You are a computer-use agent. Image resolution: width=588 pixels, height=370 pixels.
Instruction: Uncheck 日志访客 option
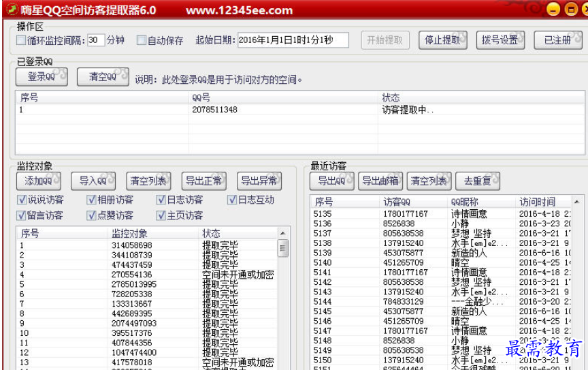161,200
